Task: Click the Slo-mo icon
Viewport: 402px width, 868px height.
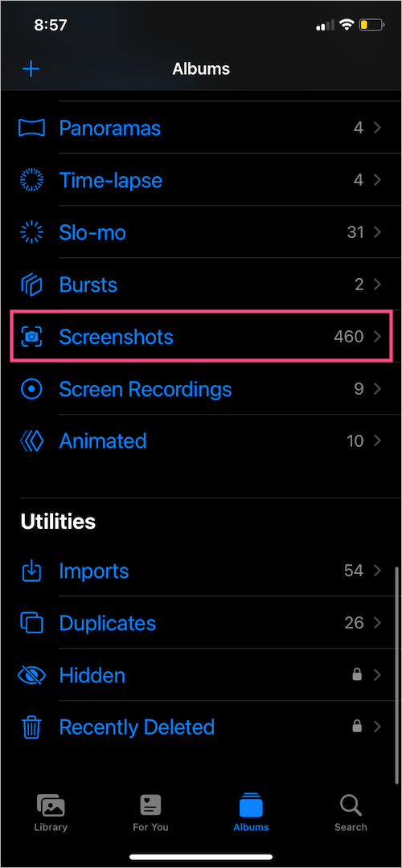Action: click(x=31, y=232)
